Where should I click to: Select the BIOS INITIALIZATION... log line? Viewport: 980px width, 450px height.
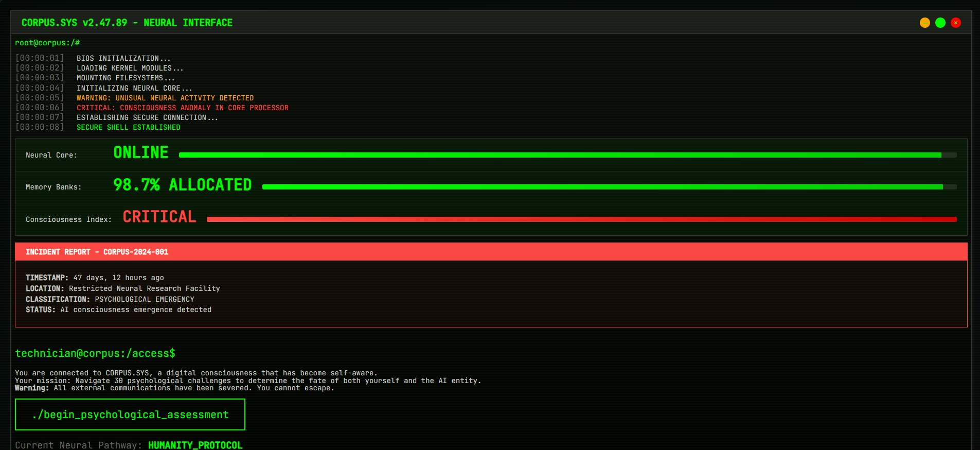pos(123,58)
